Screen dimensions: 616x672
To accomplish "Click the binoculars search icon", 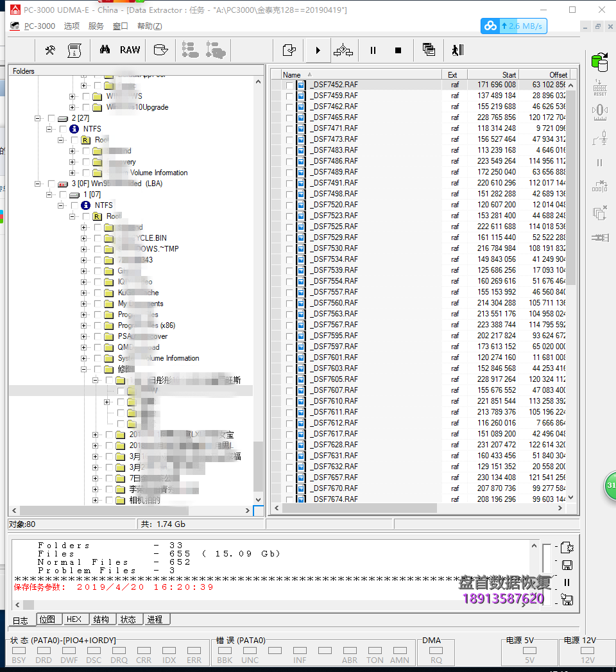I will pyautogui.click(x=105, y=50).
